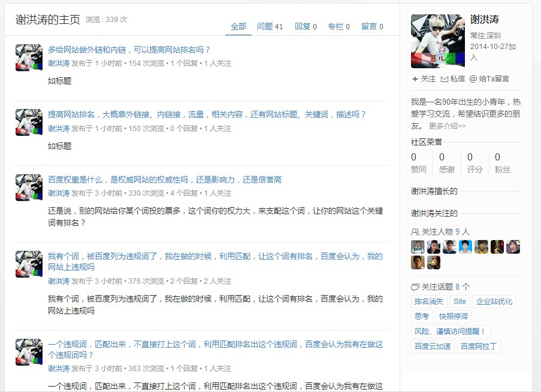
Task: Click the 排名消失 topic tag
Action: coord(429,302)
